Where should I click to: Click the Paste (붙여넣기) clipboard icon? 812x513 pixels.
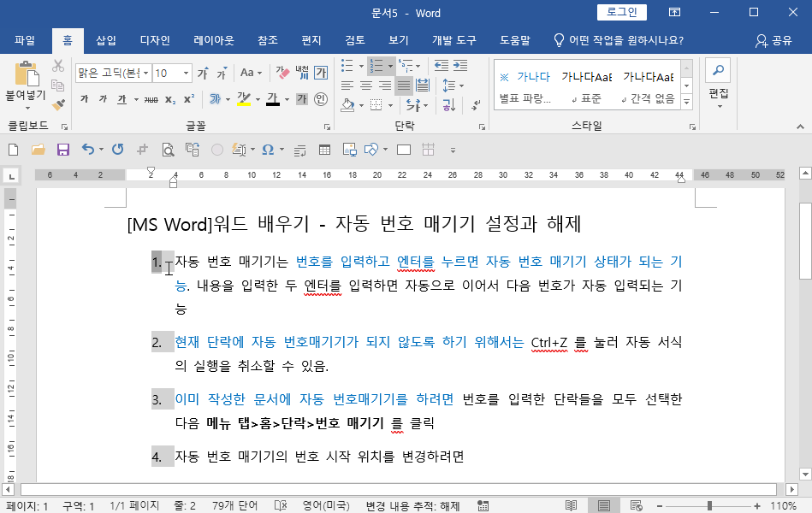tap(26, 74)
